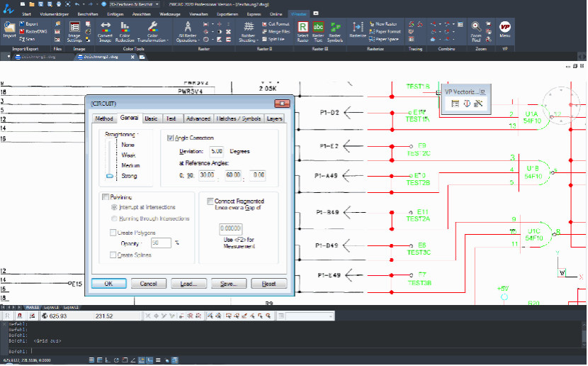
Task: Click the Color Reduction tool
Action: coord(125,31)
